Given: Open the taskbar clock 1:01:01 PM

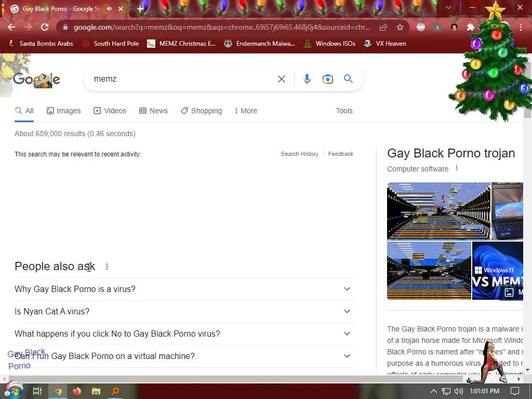Looking at the screenshot, I should pos(484,391).
